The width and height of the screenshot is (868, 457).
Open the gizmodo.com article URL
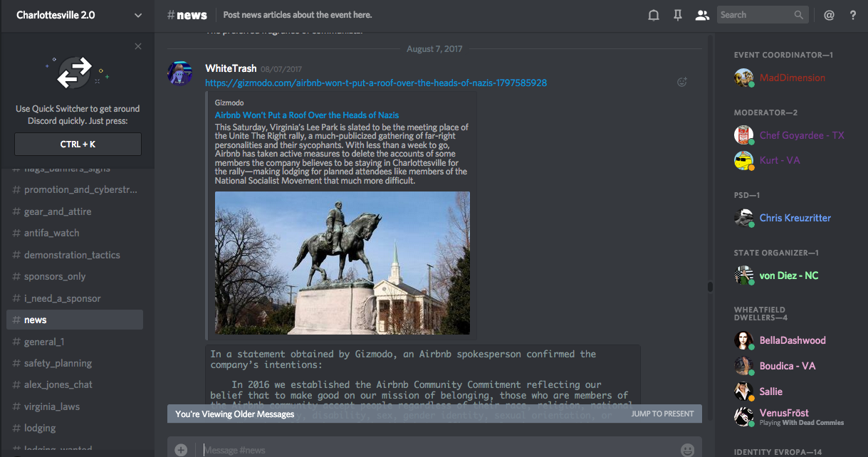point(376,83)
